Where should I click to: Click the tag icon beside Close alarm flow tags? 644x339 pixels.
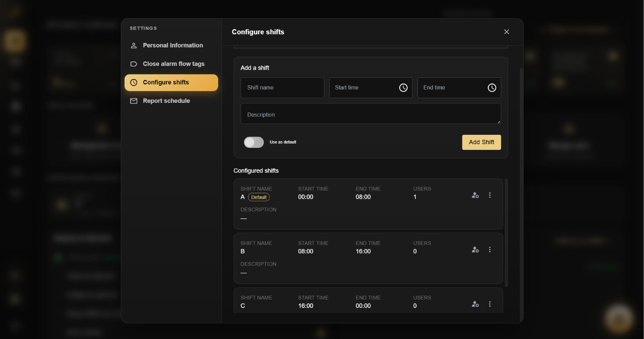(134, 64)
